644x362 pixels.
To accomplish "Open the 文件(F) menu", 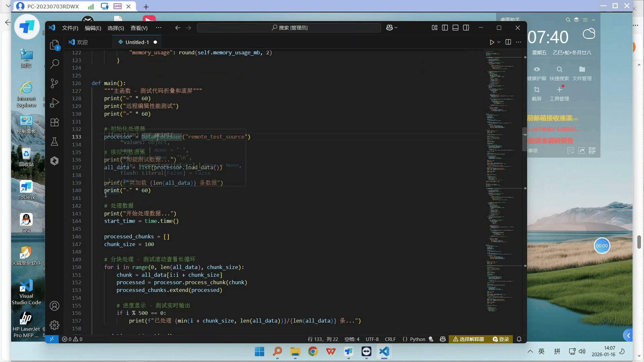I will 70,28.
